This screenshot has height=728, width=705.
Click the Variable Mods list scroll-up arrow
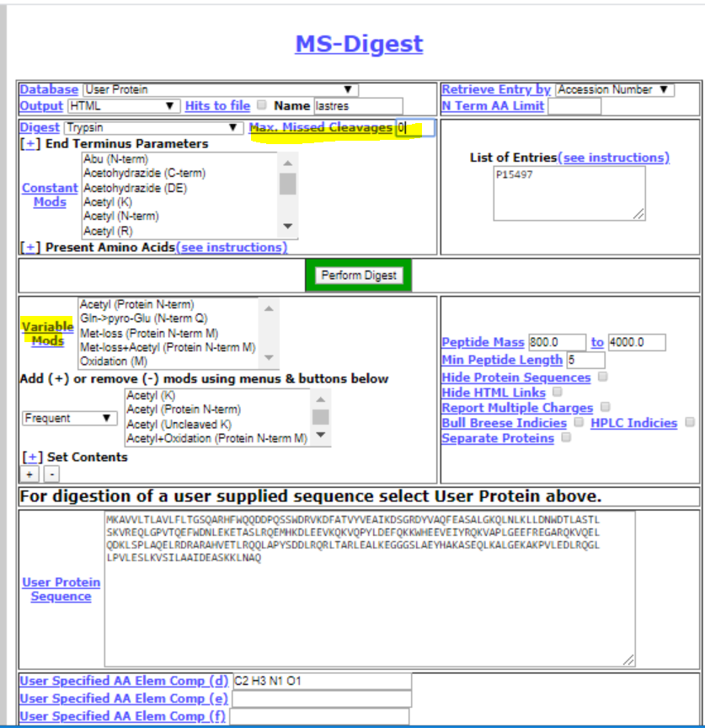coord(269,308)
